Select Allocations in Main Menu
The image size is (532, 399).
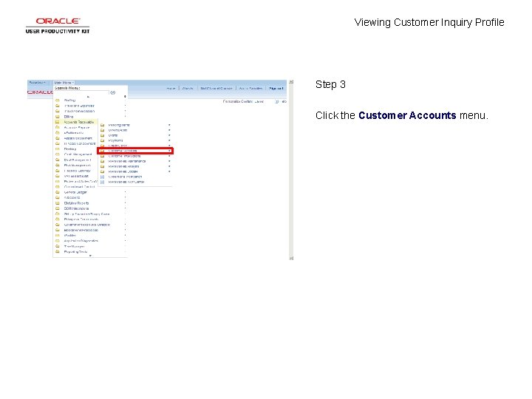coord(72,197)
